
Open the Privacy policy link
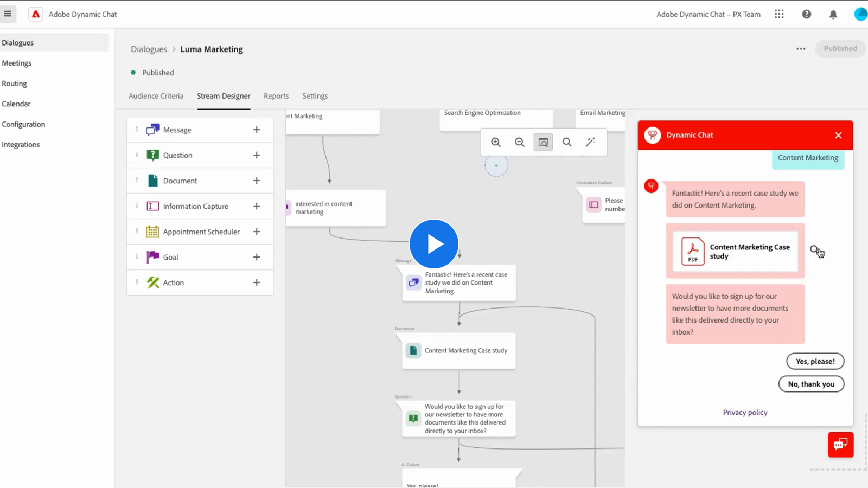(745, 413)
